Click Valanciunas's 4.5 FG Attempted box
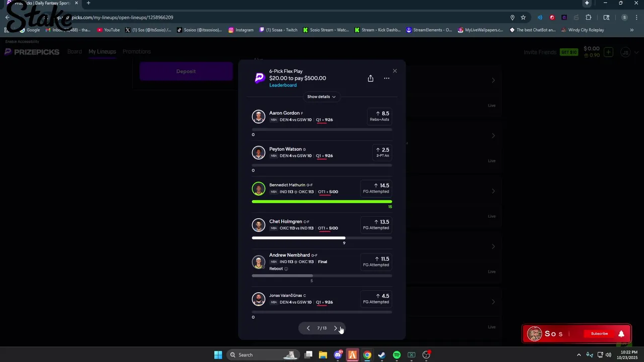The image size is (644, 362). tap(376, 299)
